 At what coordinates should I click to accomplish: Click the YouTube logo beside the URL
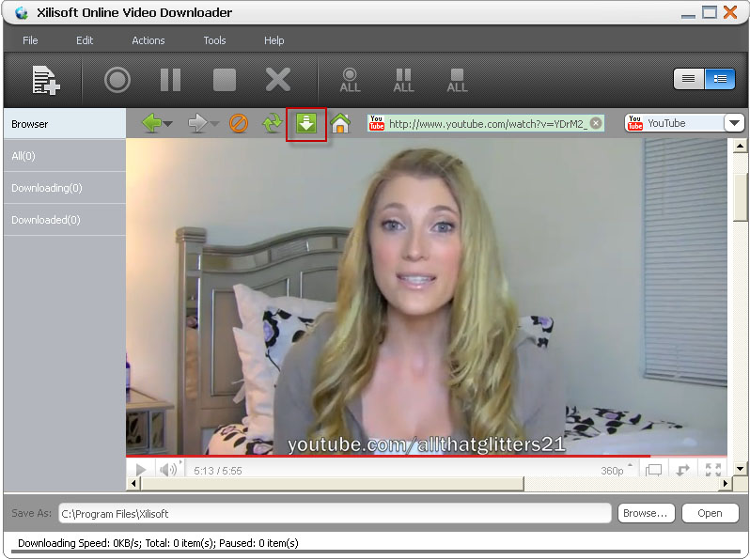tap(377, 123)
